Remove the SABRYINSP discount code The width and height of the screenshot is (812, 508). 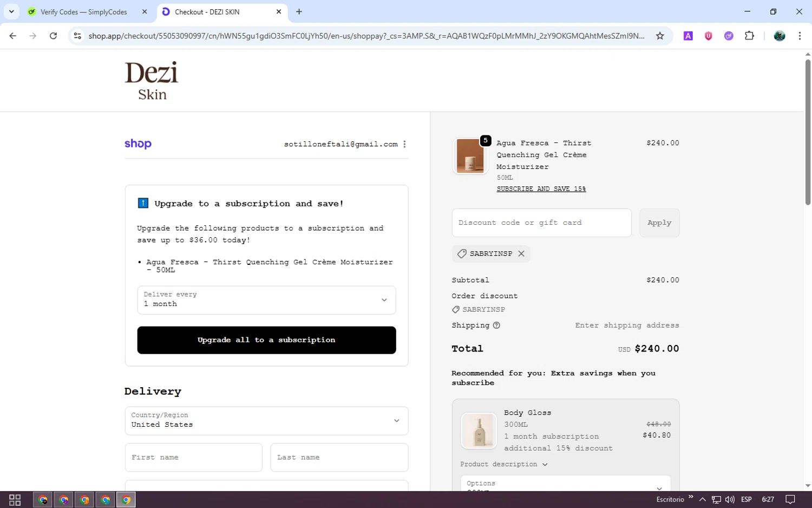[521, 253]
